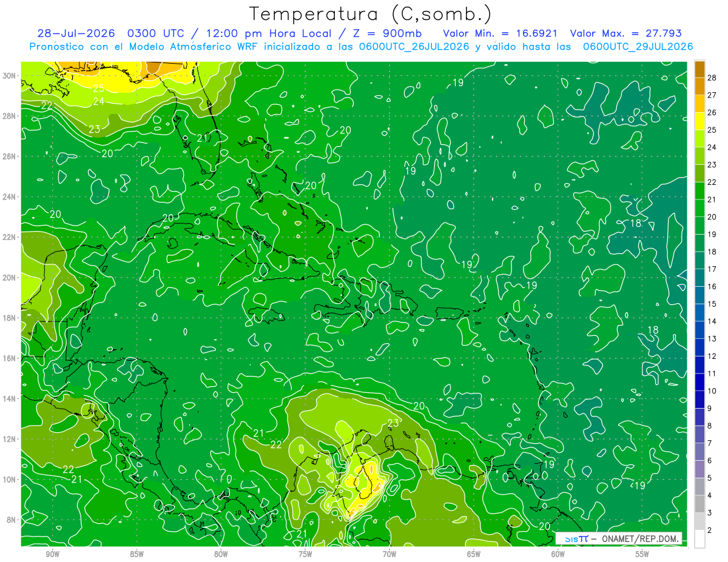Click the "80W" longitude axis label
Image resolution: width=728 pixels, height=562 pixels.
point(221,554)
